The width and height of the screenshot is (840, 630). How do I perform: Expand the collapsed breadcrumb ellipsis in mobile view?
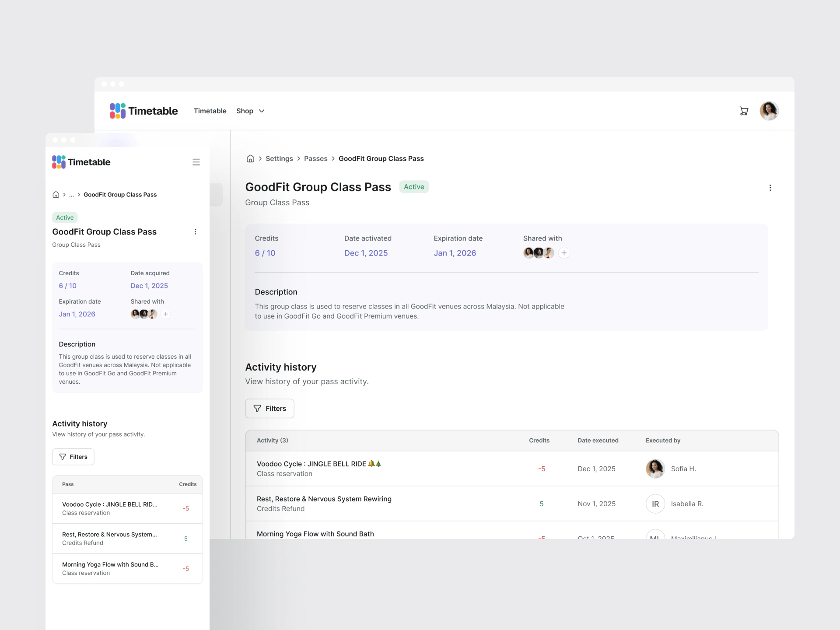[x=71, y=195]
